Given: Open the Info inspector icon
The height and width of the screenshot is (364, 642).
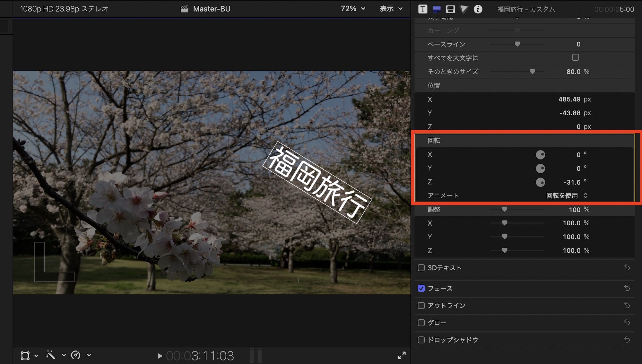Looking at the screenshot, I should pyautogui.click(x=478, y=9).
